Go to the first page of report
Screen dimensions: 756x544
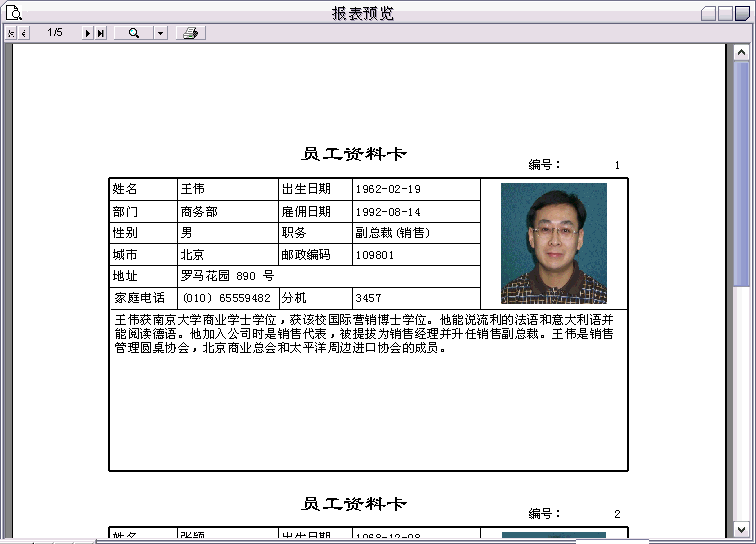(11, 33)
